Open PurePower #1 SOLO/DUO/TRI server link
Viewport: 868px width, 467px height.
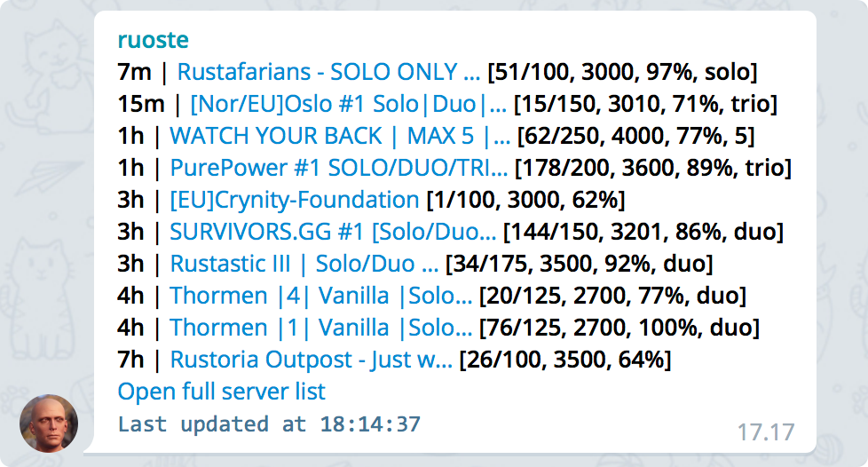[339, 169]
